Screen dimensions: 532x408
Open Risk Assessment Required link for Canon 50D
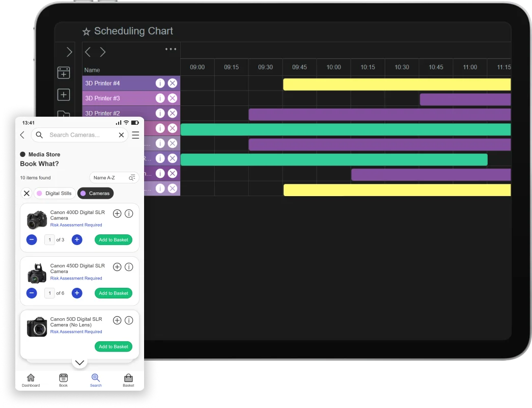click(76, 332)
